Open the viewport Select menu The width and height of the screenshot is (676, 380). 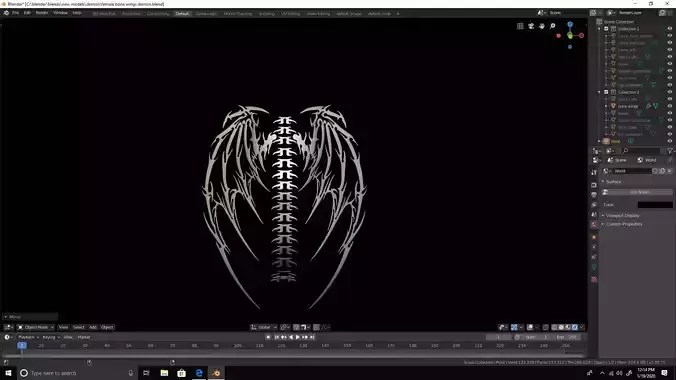pyautogui.click(x=78, y=327)
